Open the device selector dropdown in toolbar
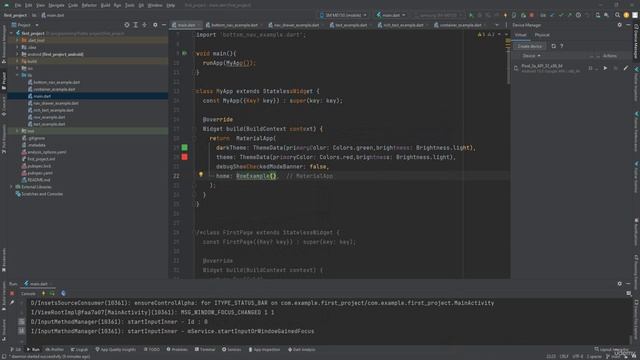This screenshot has width=640, height=360. tap(343, 15)
